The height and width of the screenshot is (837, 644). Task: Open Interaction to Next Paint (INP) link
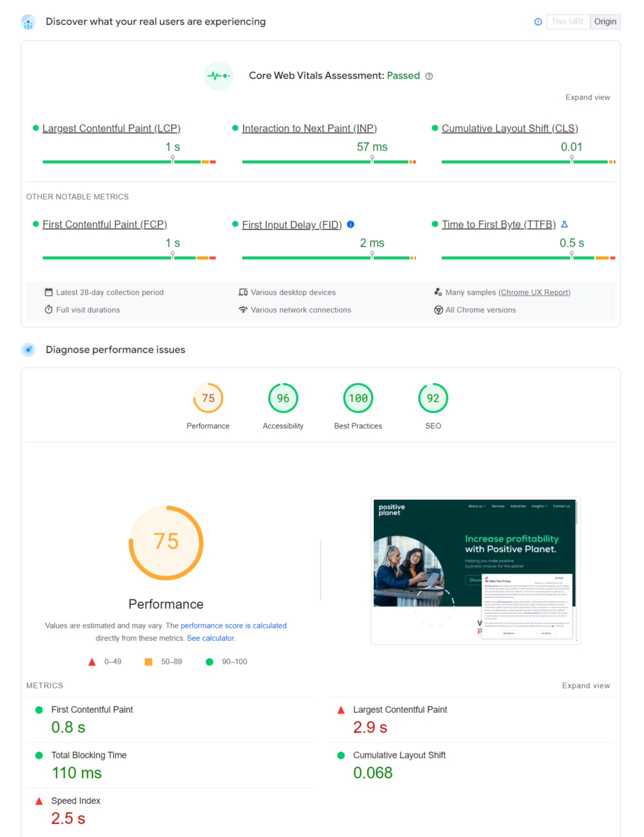309,129
